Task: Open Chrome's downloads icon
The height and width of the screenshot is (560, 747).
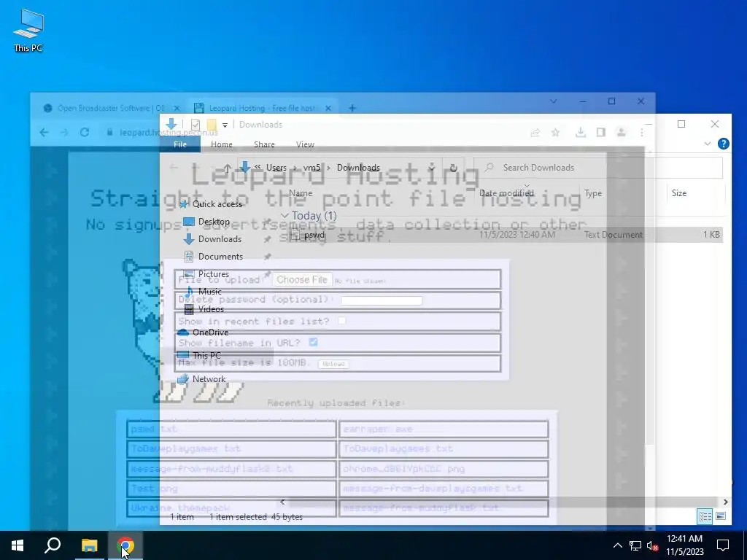Action: pos(580,133)
